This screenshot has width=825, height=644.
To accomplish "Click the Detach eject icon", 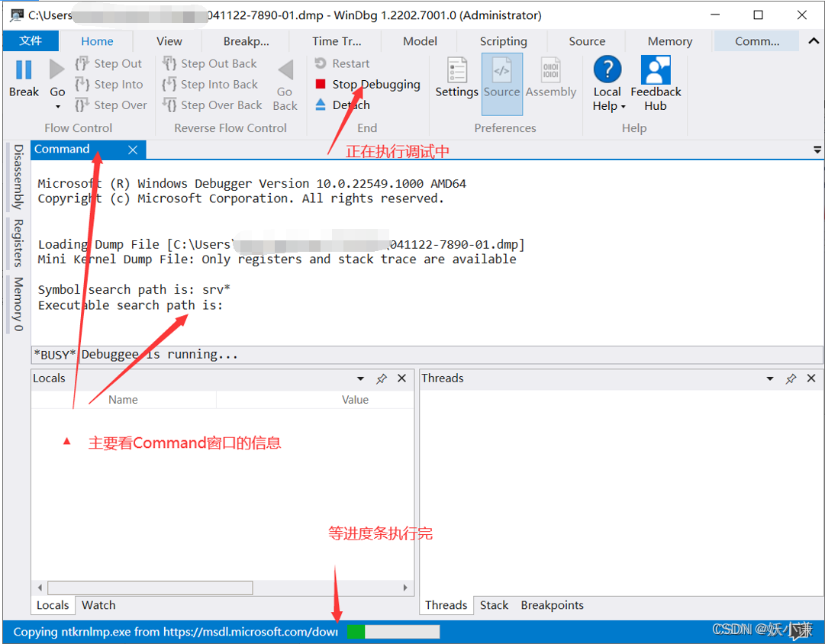I will click(x=321, y=105).
